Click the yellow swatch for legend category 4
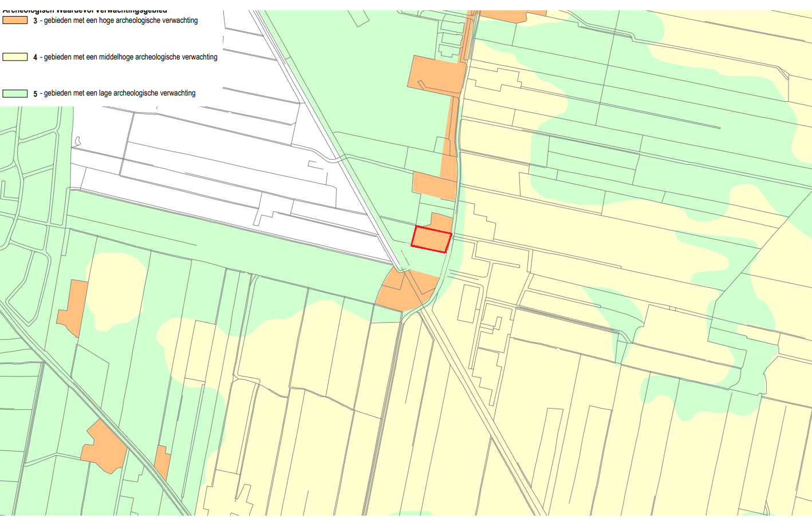Viewport: 812px width, 523px height. tap(15, 57)
